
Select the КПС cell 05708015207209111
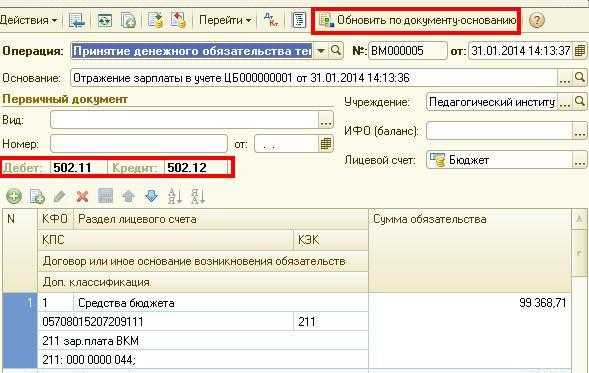(x=166, y=322)
